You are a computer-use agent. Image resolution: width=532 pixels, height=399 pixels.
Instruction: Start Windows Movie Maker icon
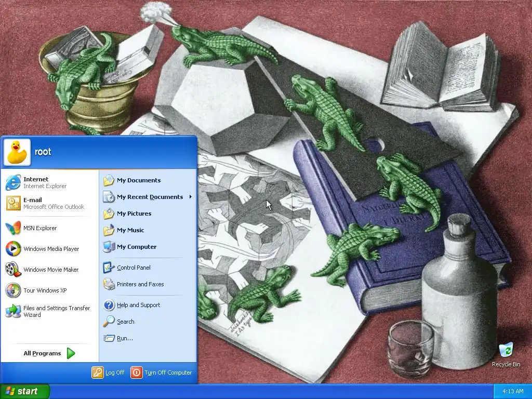pyautogui.click(x=13, y=270)
